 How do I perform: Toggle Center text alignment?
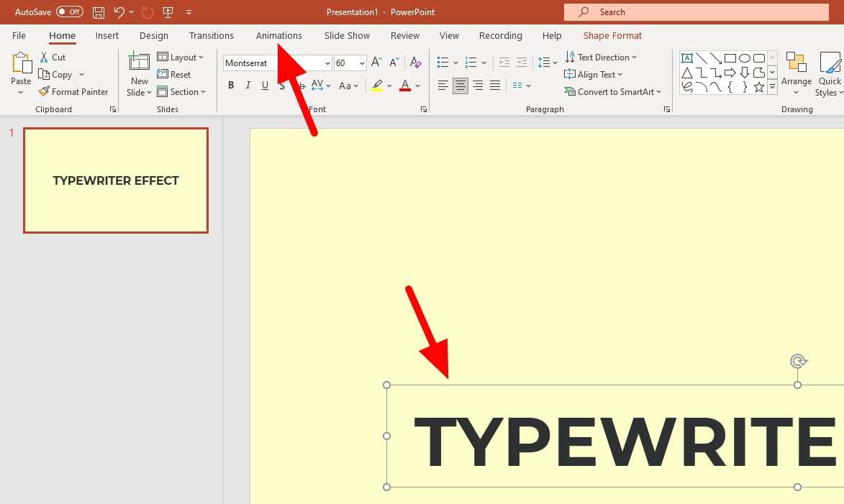pos(460,85)
